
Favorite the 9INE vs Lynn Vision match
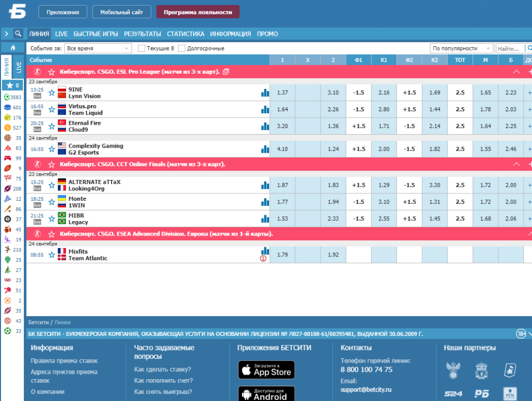click(x=51, y=93)
